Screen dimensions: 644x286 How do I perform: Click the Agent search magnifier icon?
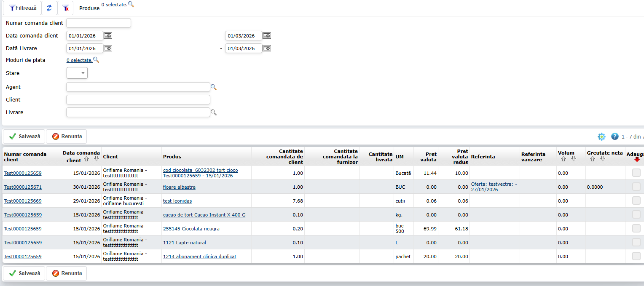pos(214,87)
